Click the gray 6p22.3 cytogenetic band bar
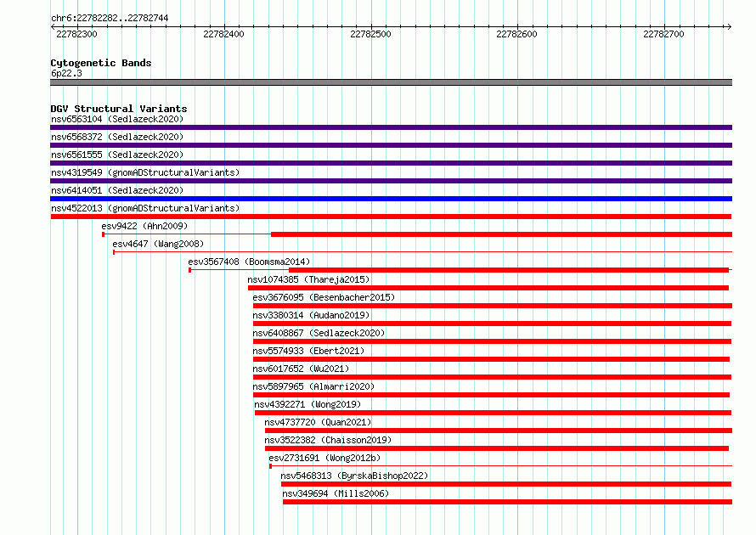This screenshot has height=535, width=756. (391, 82)
